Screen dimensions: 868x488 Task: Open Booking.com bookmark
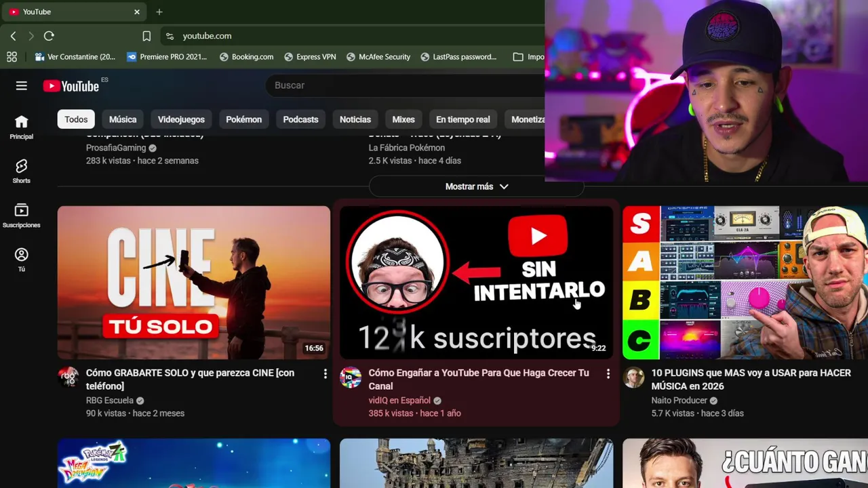246,57
